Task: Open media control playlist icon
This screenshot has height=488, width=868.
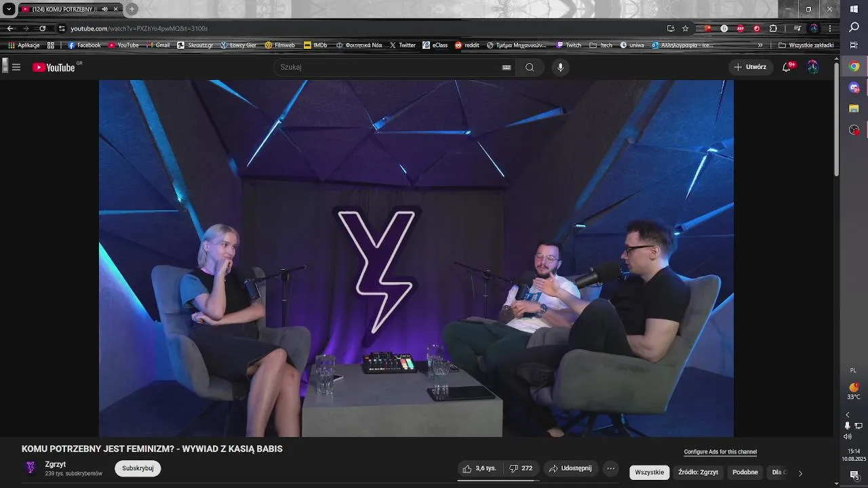Action: 797,28
